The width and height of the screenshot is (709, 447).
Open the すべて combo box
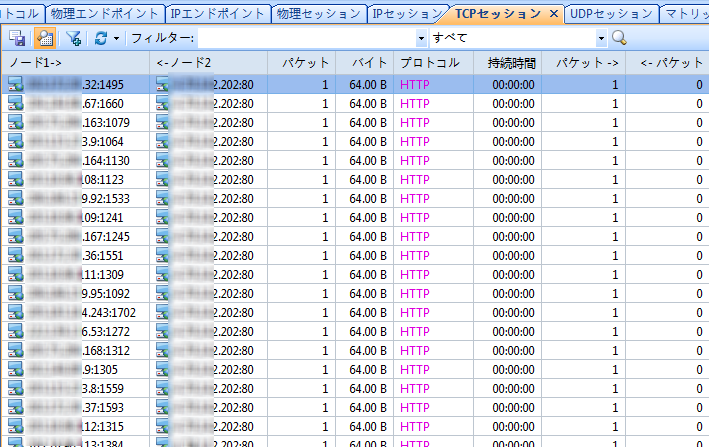518,38
